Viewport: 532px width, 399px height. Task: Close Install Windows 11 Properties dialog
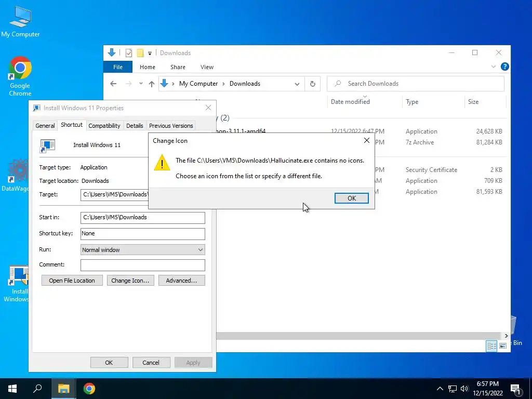pyautogui.click(x=208, y=108)
